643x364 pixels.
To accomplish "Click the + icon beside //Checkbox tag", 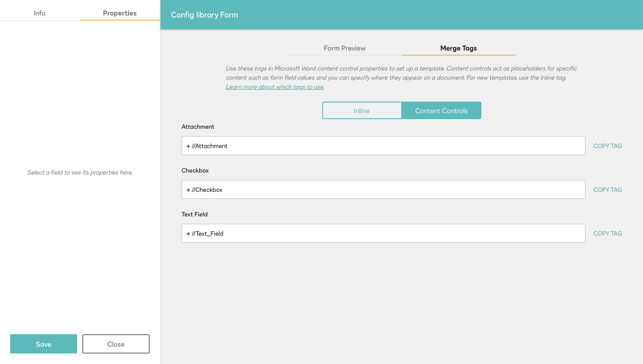I will tap(188, 190).
